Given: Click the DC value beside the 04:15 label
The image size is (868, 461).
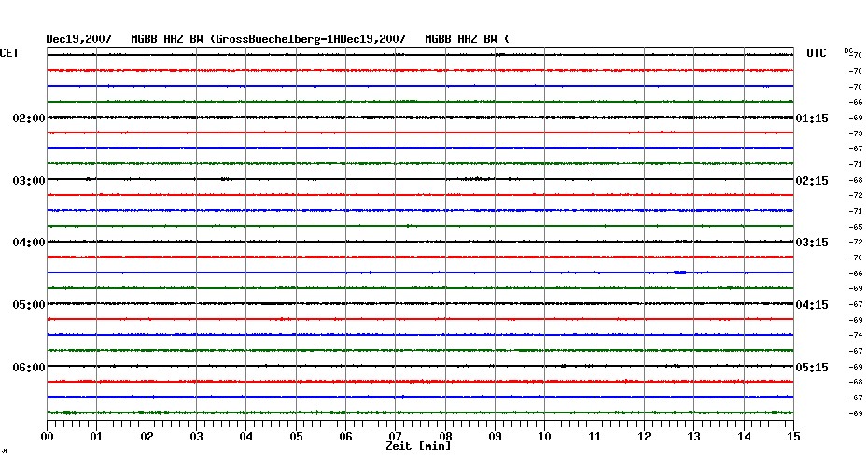Looking at the screenshot, I should click(856, 304).
